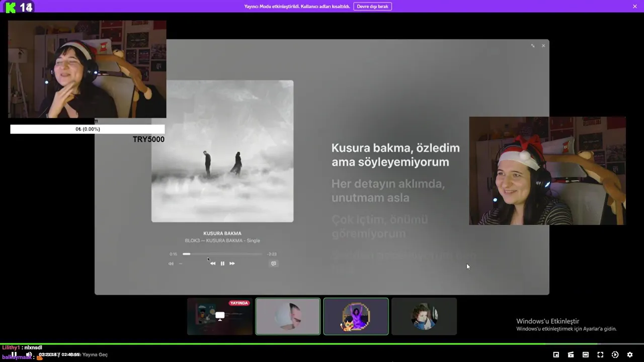Click the donation goal progress bar
644x362 pixels.
[88, 129]
